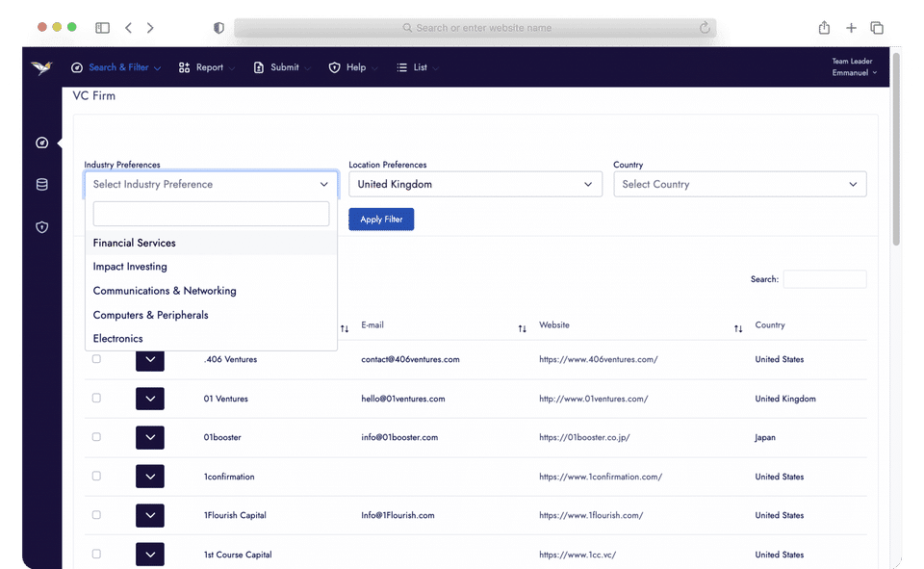Screen dimensions: 924x569
Task: Click hello@01ventures.com email
Action: (403, 399)
